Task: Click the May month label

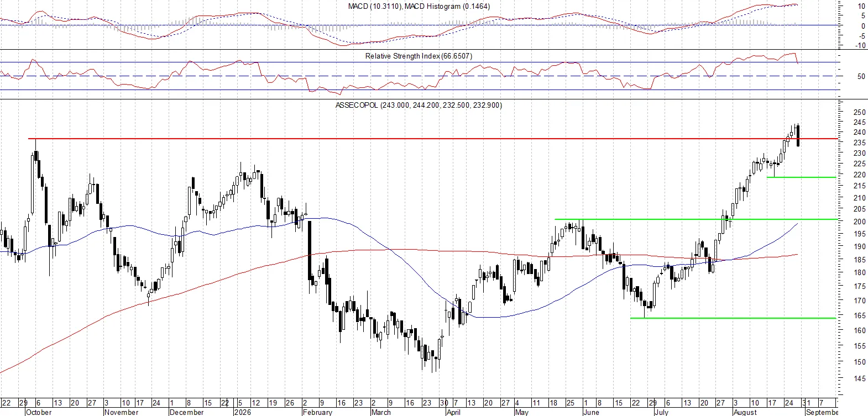Action: 521,412
